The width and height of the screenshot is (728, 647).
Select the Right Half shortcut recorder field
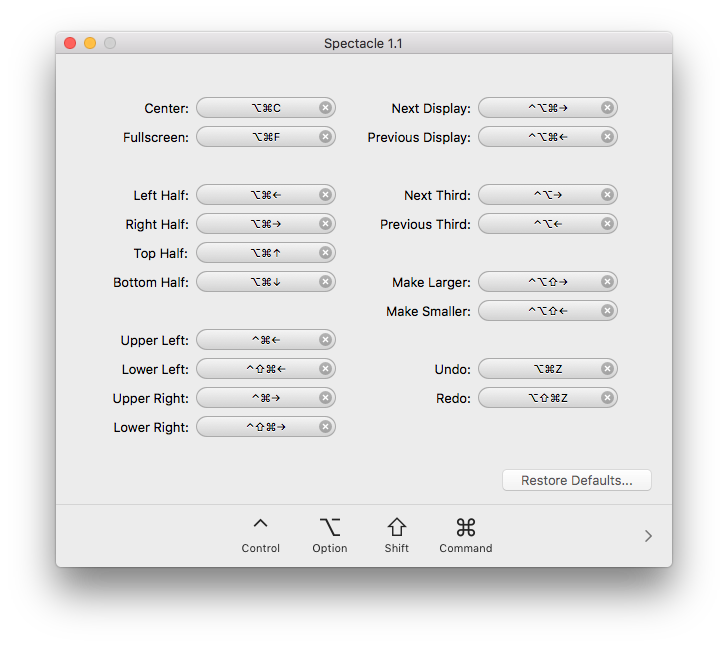(x=266, y=224)
